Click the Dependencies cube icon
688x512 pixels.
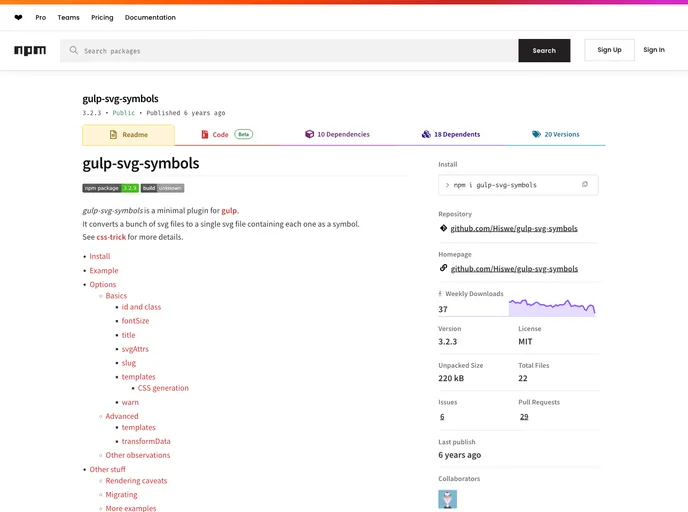(x=309, y=134)
